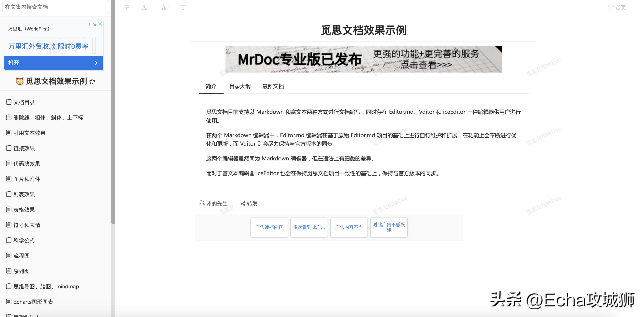This screenshot has height=317, width=644.
Task: Increase font size with the A+ icon
Action: [x=165, y=7]
